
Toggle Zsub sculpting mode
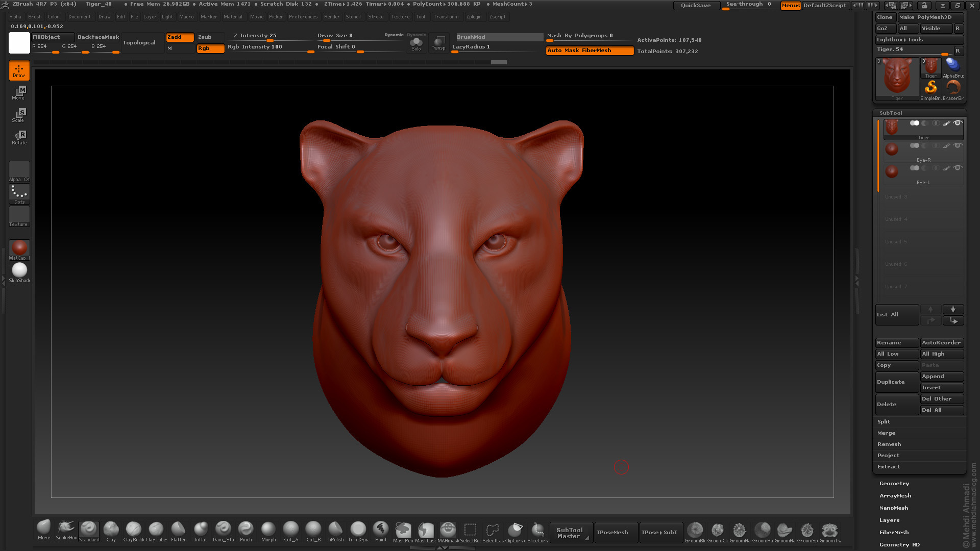click(210, 37)
